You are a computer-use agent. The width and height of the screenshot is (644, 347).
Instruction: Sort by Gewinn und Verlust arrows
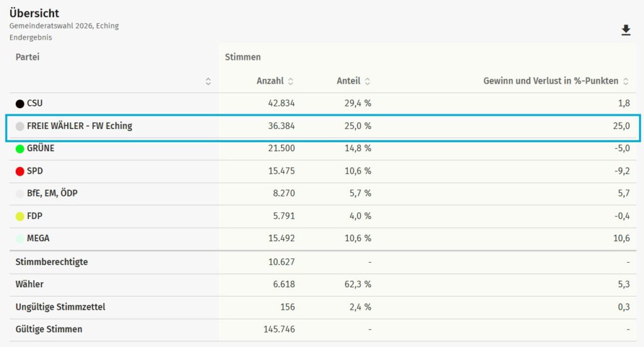tap(625, 81)
